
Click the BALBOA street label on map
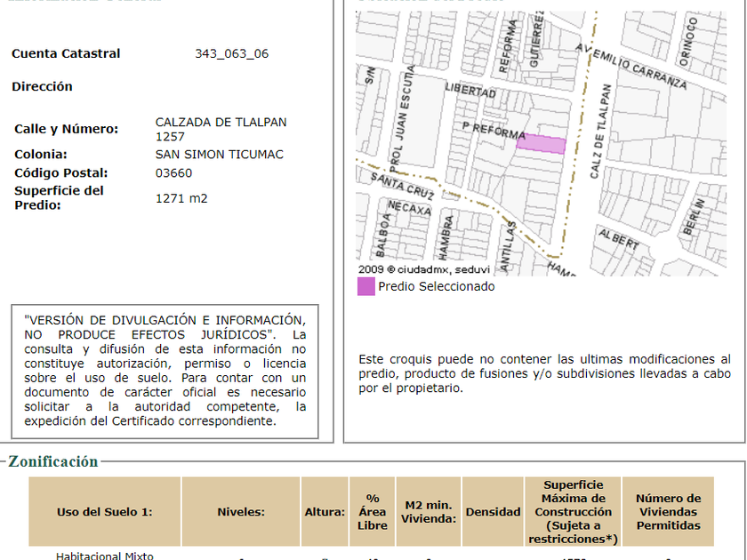(383, 235)
